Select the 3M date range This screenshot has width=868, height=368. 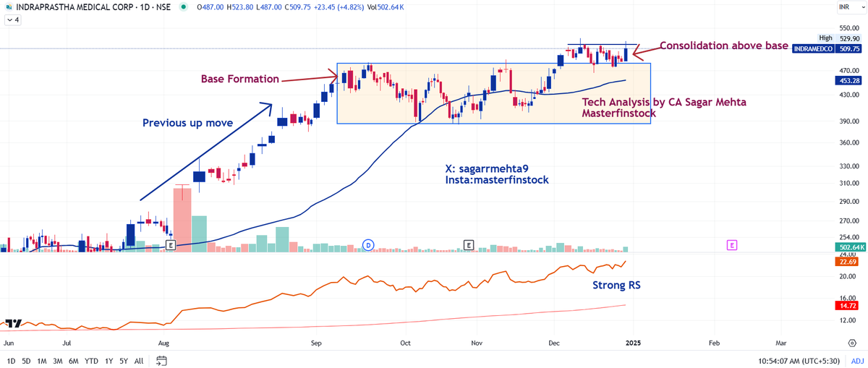click(58, 361)
